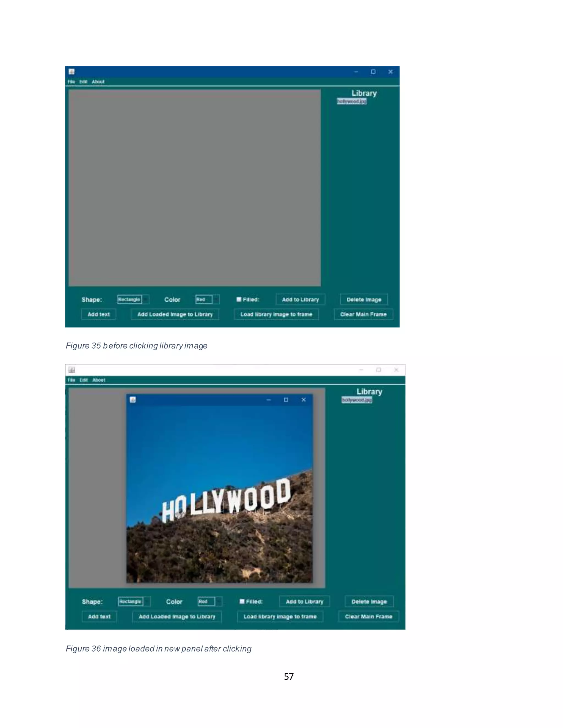Image resolution: width=563 pixels, height=728 pixels.
Task: Close the Figure 36 main window
Action: pos(396,370)
